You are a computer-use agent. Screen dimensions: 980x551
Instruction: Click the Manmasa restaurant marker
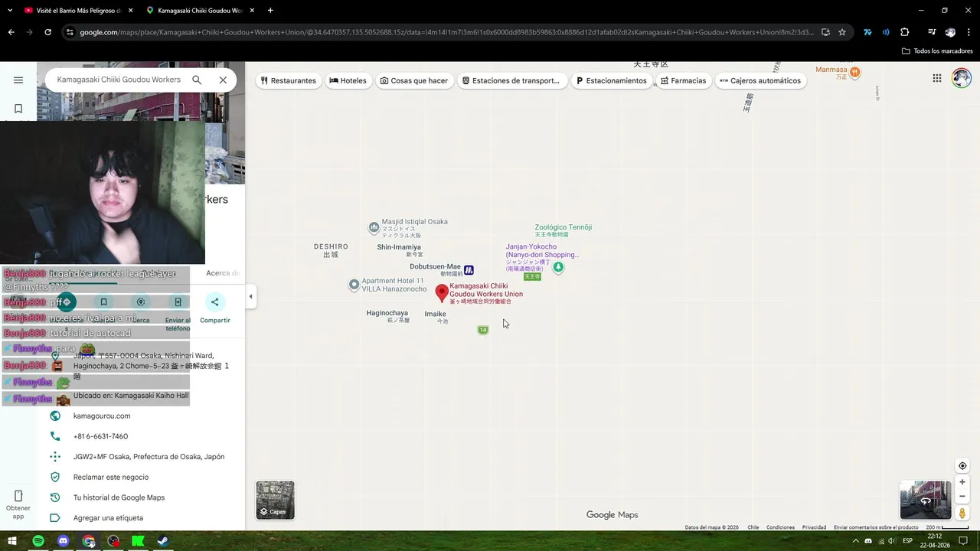point(855,73)
